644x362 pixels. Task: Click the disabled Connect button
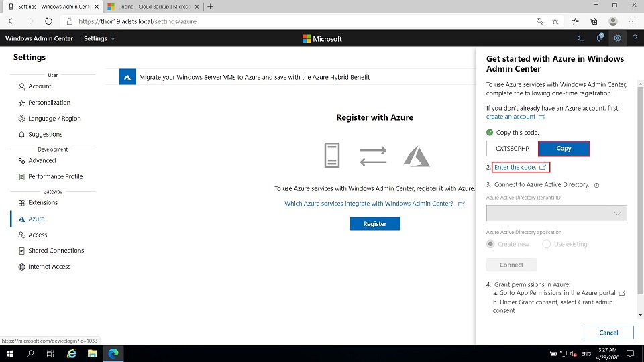click(511, 265)
